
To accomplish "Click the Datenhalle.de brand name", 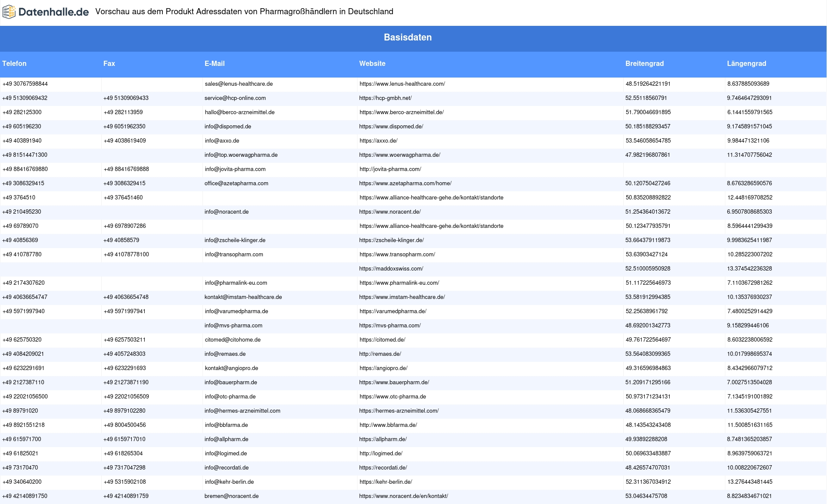I will coord(53,12).
